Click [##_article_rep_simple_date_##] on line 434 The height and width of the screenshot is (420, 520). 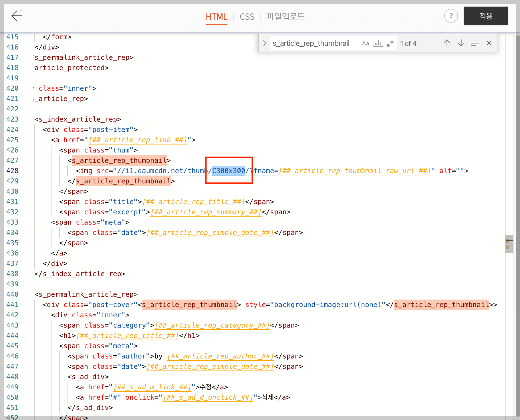pyautogui.click(x=210, y=233)
